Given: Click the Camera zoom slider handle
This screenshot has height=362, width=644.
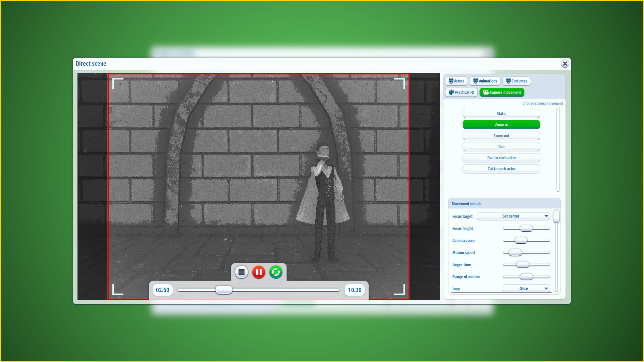Looking at the screenshot, I should coord(521,241).
